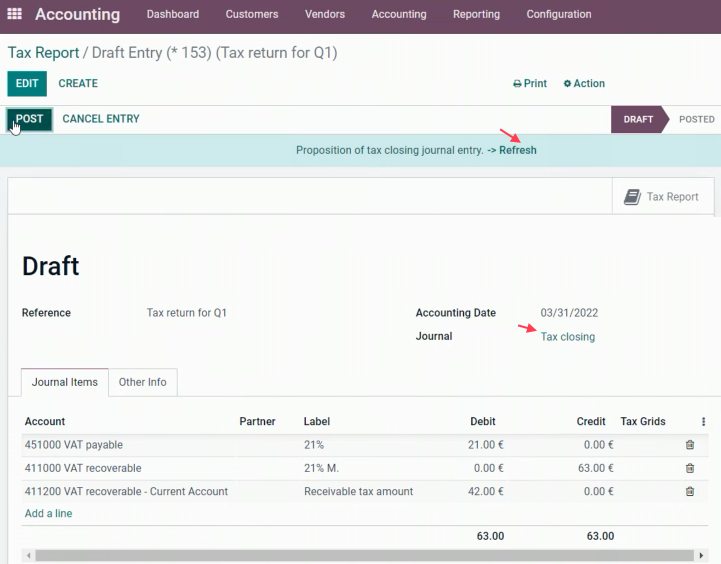Click the 42.00 € debit cell
This screenshot has width=721, height=564.
[x=486, y=491]
